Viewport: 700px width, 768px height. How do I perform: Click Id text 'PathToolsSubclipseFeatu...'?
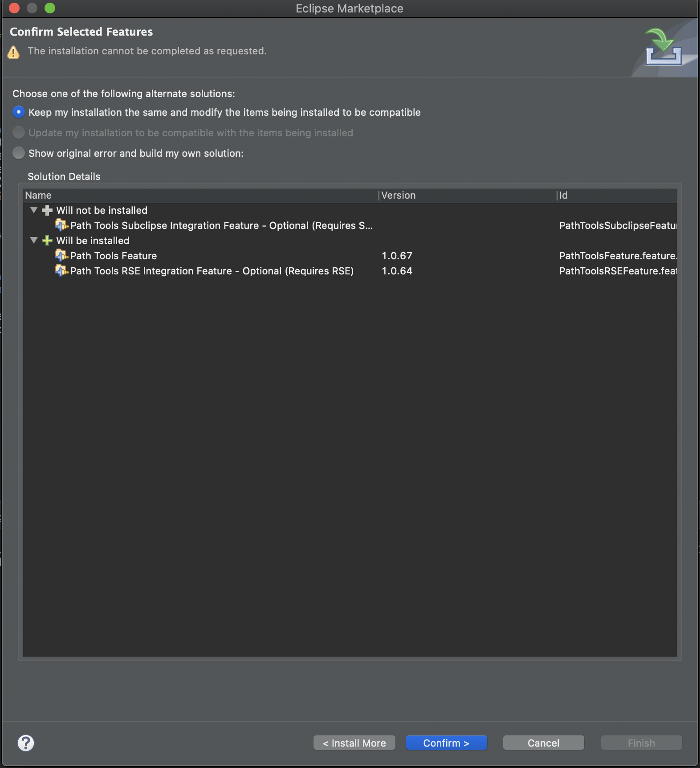(x=618, y=225)
